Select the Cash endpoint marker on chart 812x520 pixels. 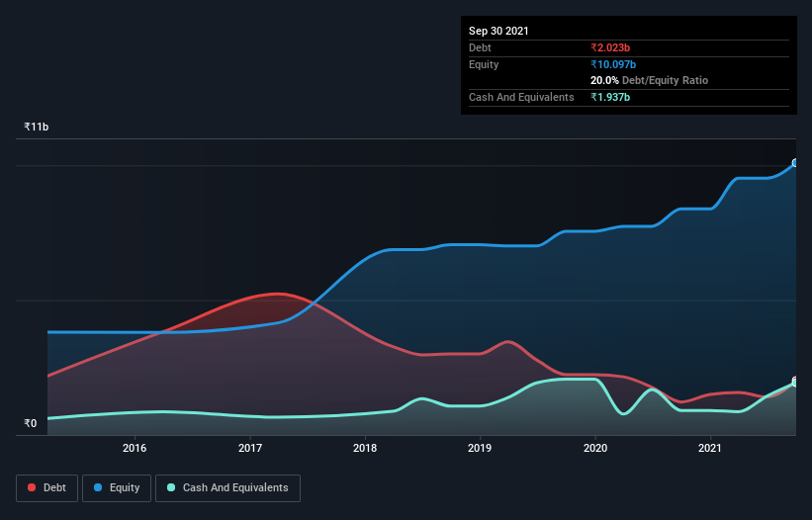tap(795, 383)
